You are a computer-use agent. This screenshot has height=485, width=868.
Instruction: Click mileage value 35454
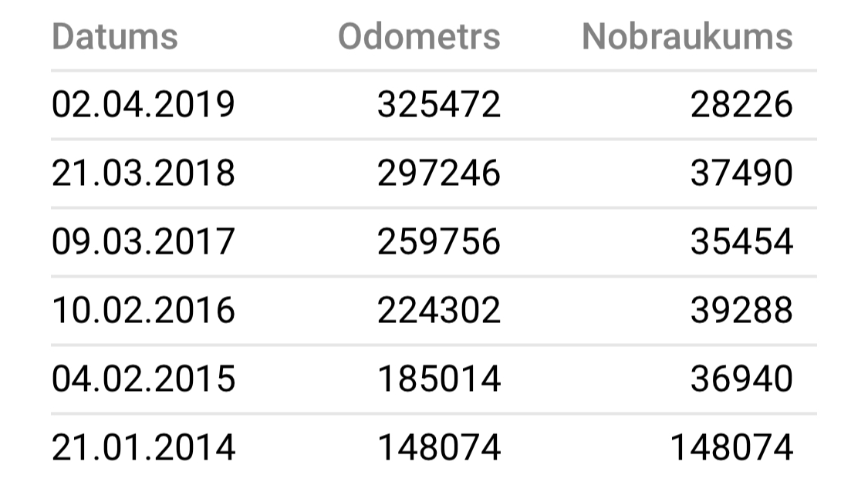click(741, 241)
